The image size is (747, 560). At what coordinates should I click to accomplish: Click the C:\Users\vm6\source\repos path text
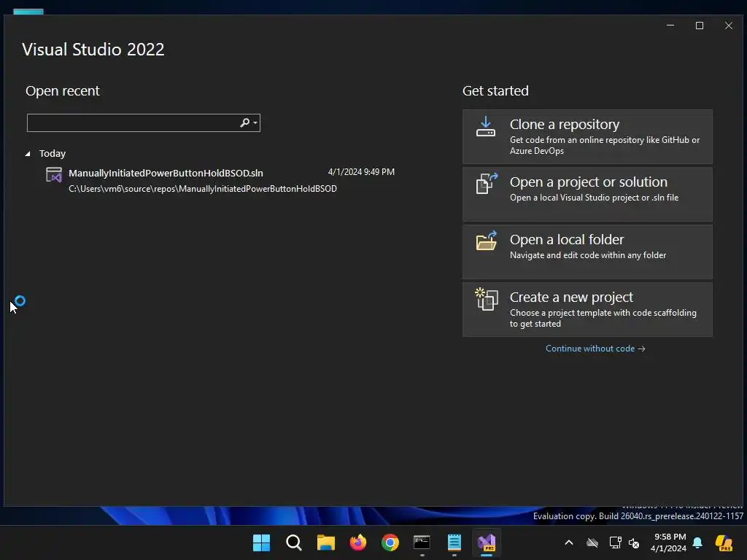coord(203,189)
